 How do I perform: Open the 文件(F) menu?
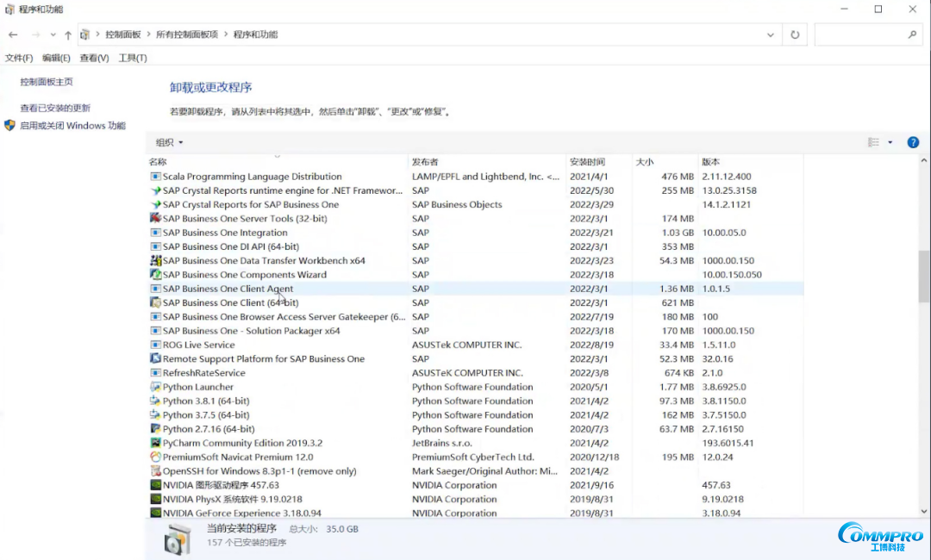point(19,58)
